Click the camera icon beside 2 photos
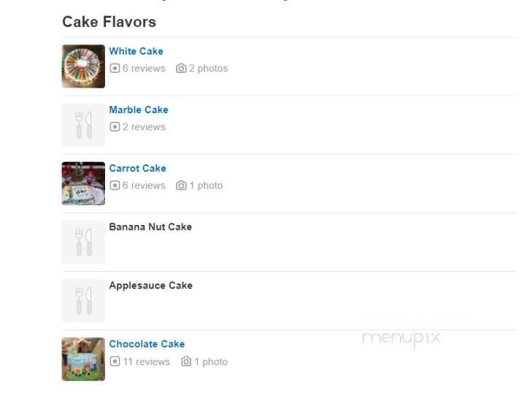Viewport: 532px width, 398px height. point(181,68)
